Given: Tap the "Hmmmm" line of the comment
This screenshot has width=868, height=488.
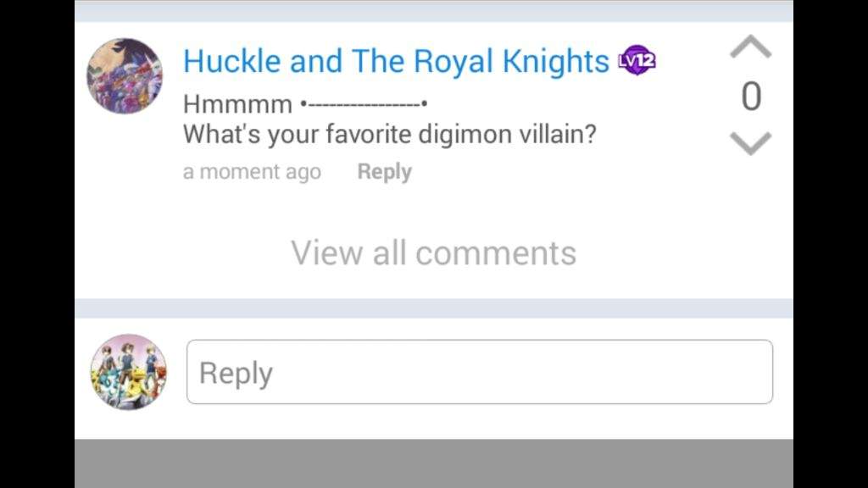Looking at the screenshot, I should coord(305,104).
